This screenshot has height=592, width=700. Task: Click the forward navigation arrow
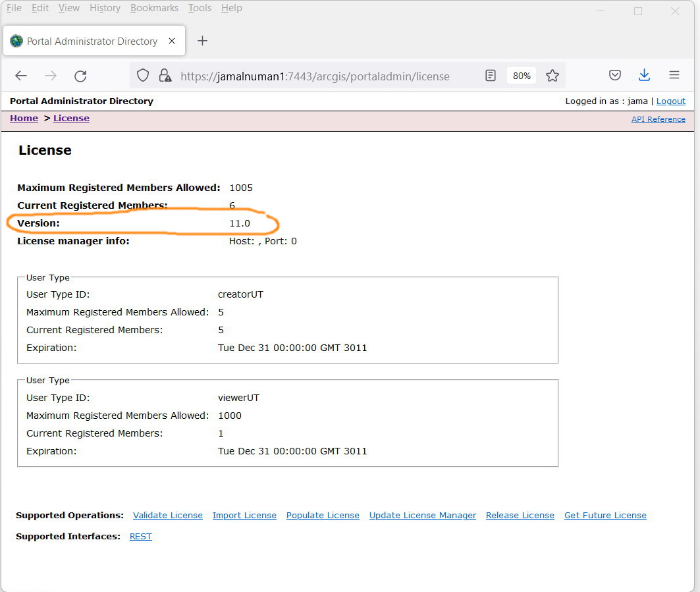tap(50, 76)
